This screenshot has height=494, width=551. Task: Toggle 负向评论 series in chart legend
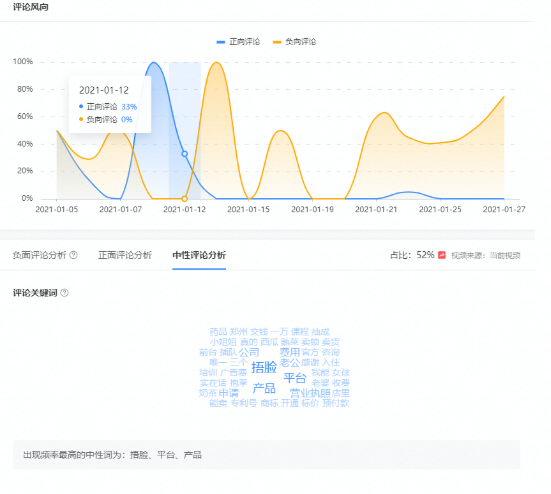point(294,42)
